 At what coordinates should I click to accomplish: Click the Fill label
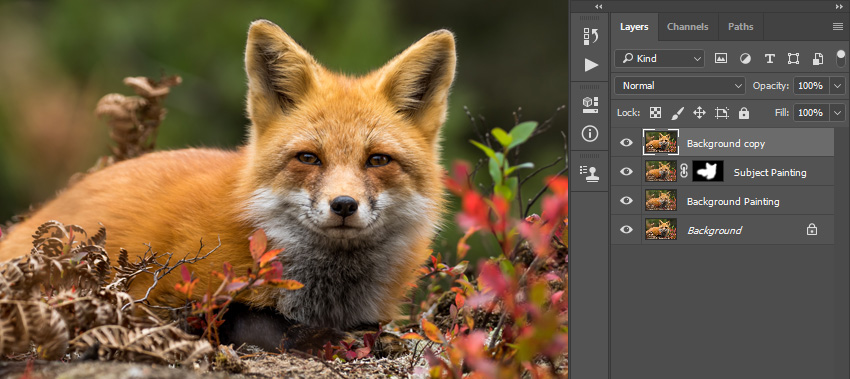coord(783,113)
